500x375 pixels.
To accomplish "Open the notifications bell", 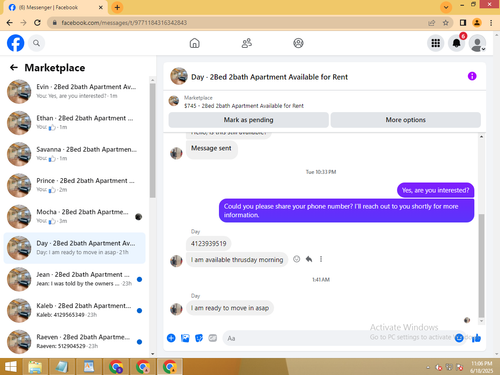I will point(457,43).
